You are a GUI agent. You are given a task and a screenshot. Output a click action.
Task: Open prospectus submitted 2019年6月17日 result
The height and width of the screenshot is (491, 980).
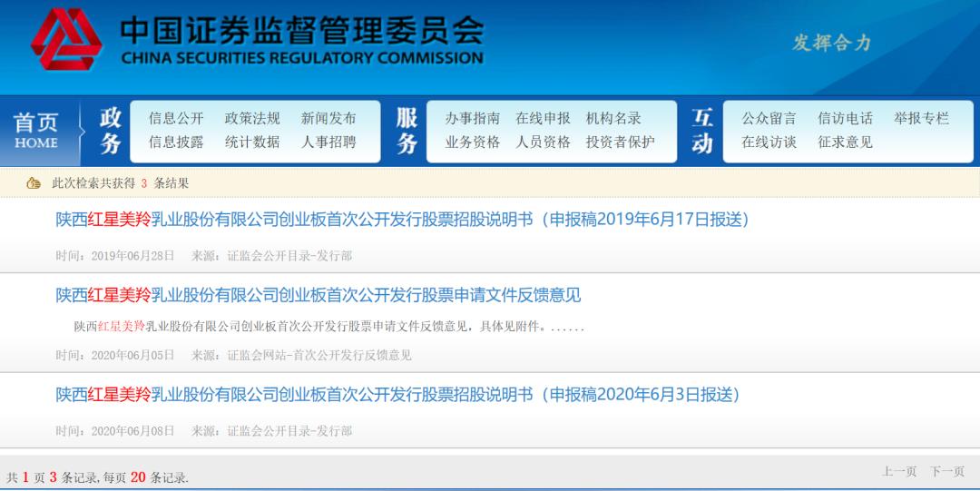[403, 220]
